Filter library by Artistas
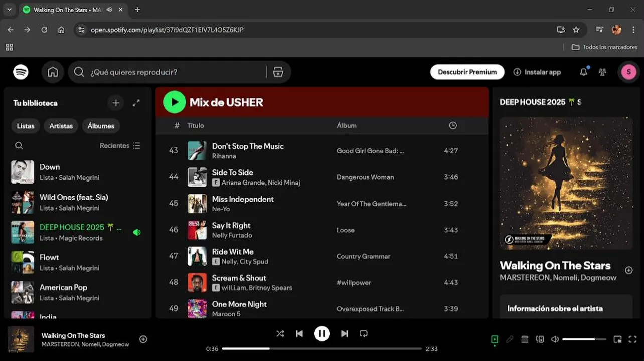The height and width of the screenshot is (361, 644). pos(61,126)
